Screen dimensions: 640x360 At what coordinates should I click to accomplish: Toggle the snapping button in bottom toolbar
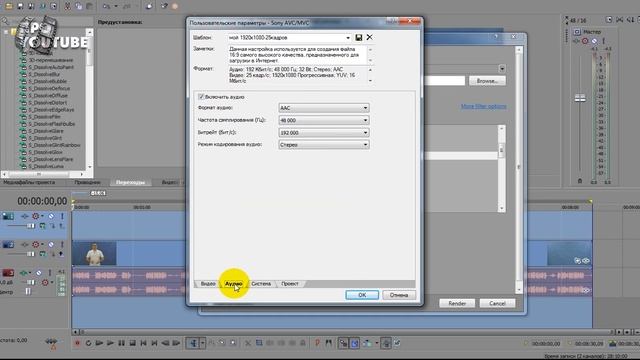343,343
